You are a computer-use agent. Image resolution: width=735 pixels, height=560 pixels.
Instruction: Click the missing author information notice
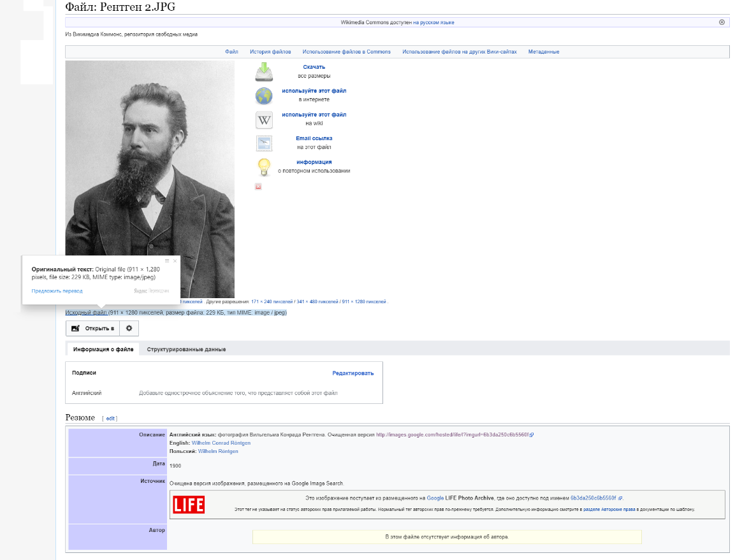pos(447,536)
